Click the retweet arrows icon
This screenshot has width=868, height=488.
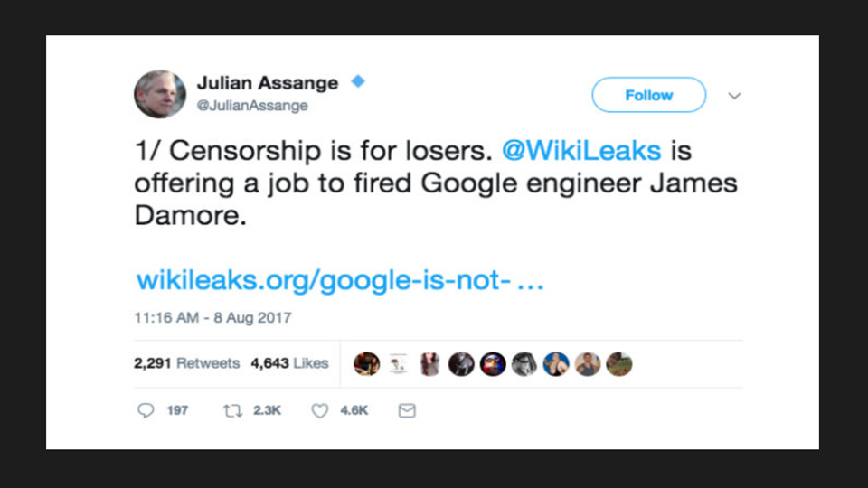click(x=232, y=410)
